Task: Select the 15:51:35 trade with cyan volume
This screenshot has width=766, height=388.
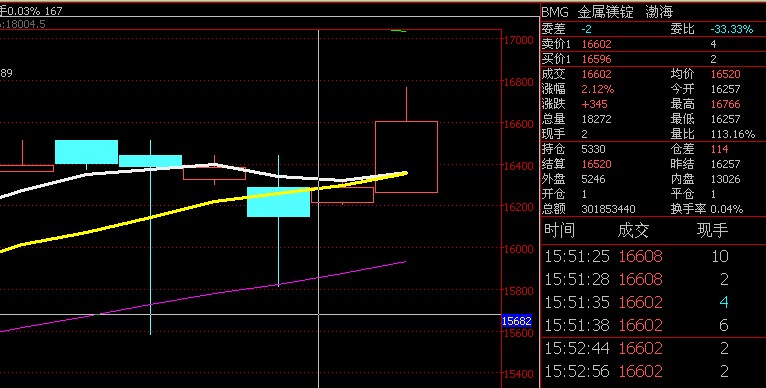Action: tap(653, 302)
